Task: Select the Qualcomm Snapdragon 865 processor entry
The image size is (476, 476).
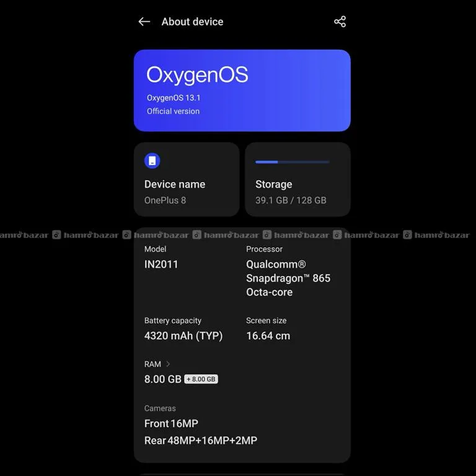Action: tap(288, 278)
